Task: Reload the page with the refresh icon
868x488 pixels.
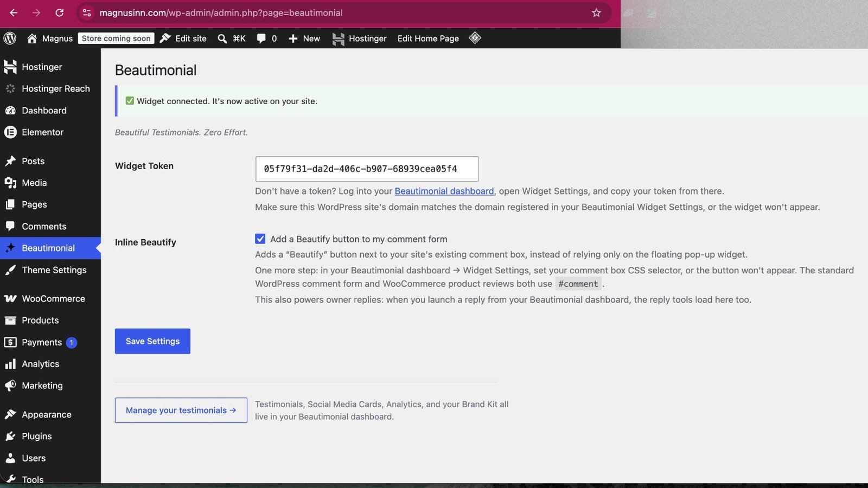Action: click(60, 12)
